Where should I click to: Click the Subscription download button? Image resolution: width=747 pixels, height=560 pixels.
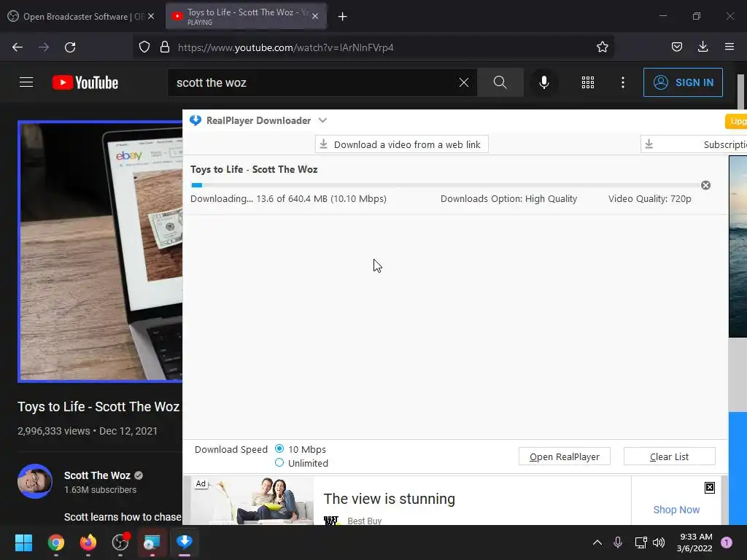click(694, 144)
